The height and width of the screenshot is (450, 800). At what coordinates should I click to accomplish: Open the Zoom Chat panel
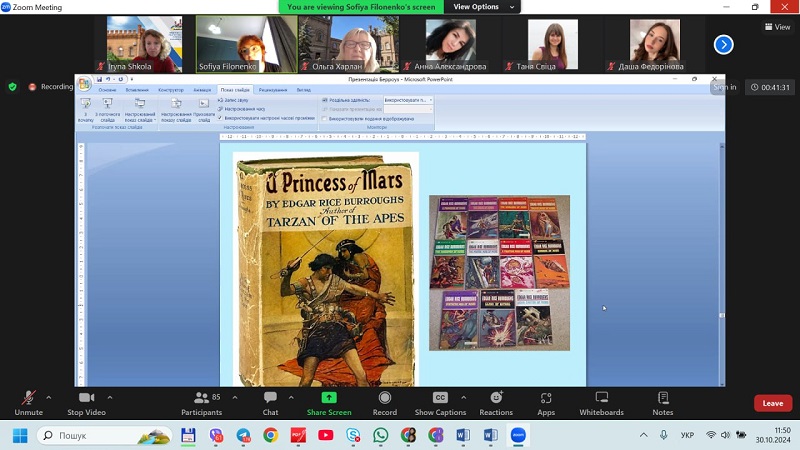(x=270, y=403)
